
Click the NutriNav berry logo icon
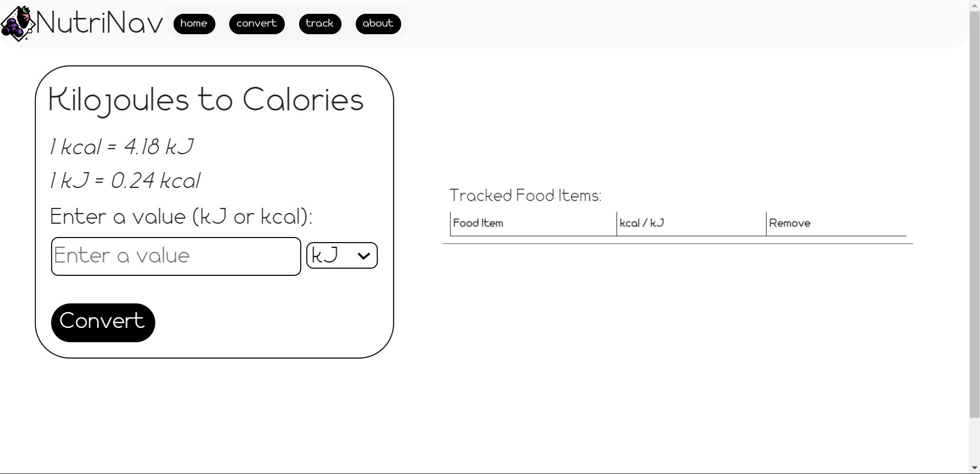(17, 23)
